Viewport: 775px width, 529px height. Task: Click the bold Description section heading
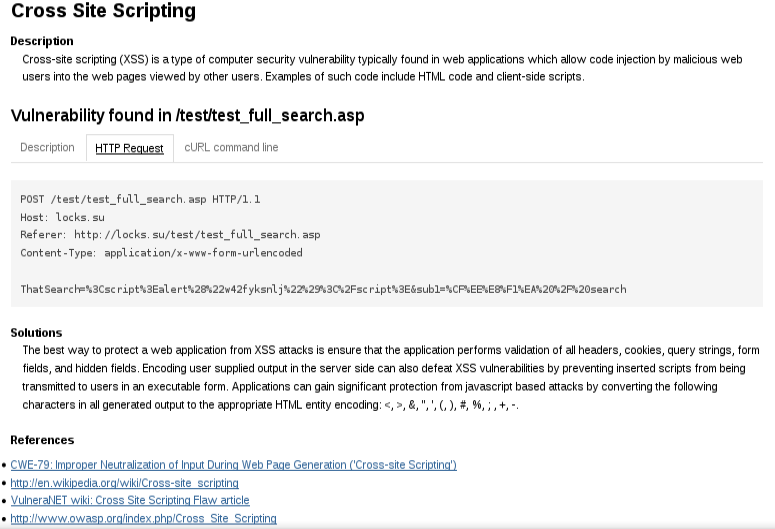pyautogui.click(x=42, y=41)
